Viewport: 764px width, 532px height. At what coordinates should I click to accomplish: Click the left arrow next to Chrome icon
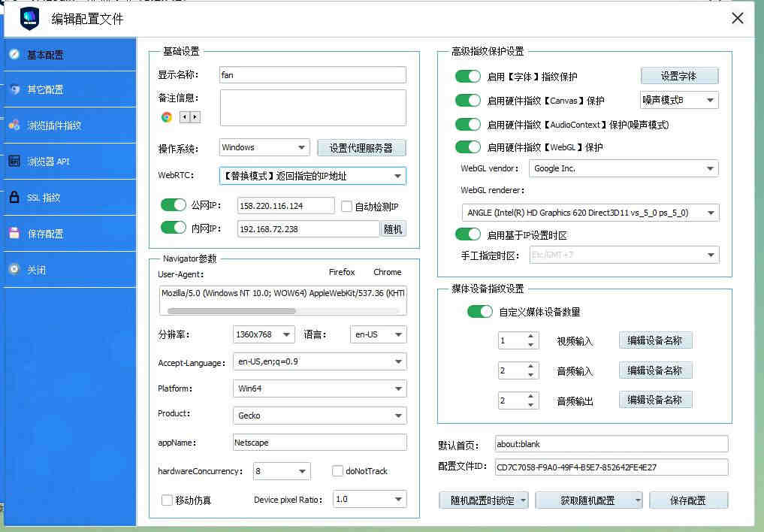(x=185, y=117)
